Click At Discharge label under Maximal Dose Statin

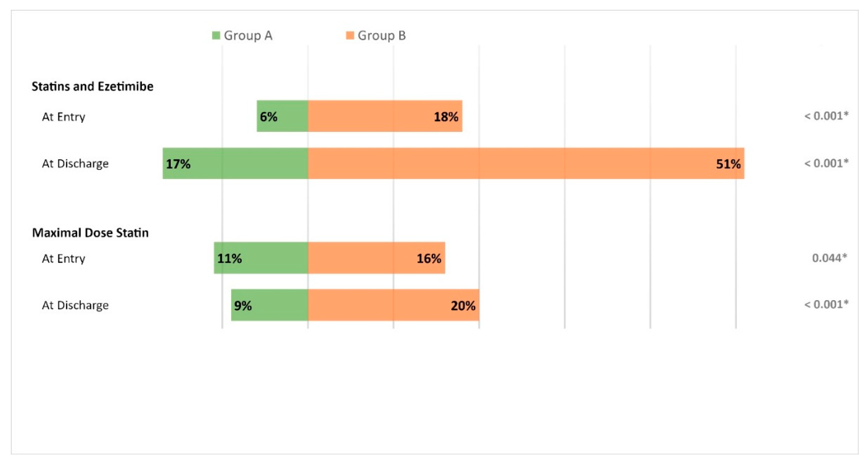pyautogui.click(x=75, y=305)
